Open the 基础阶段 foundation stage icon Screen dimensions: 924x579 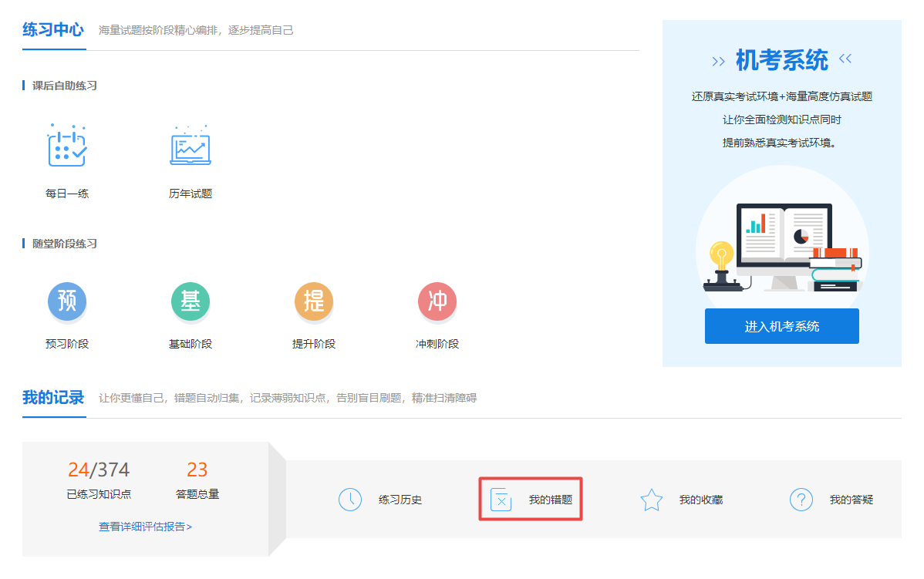(191, 301)
